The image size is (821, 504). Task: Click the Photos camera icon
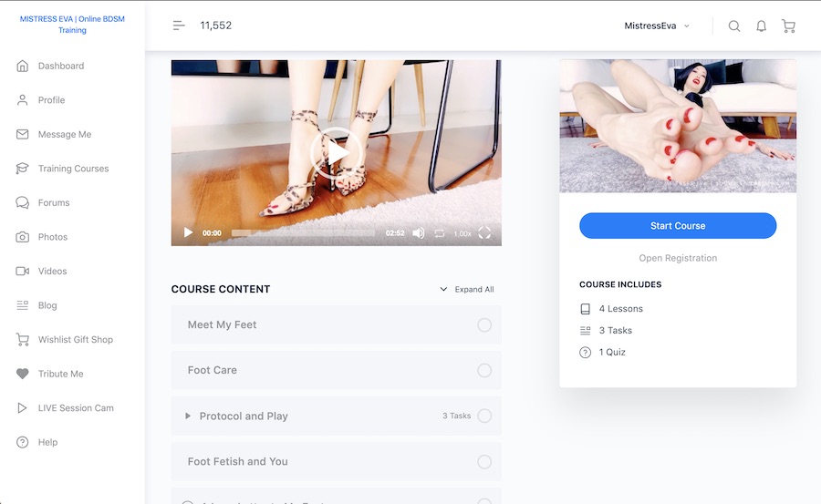22,237
